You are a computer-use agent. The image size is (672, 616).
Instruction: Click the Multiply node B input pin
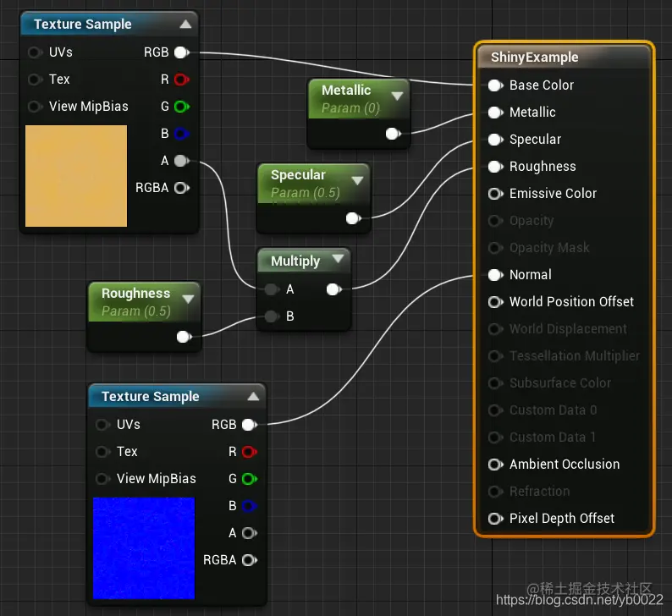pyautogui.click(x=272, y=316)
